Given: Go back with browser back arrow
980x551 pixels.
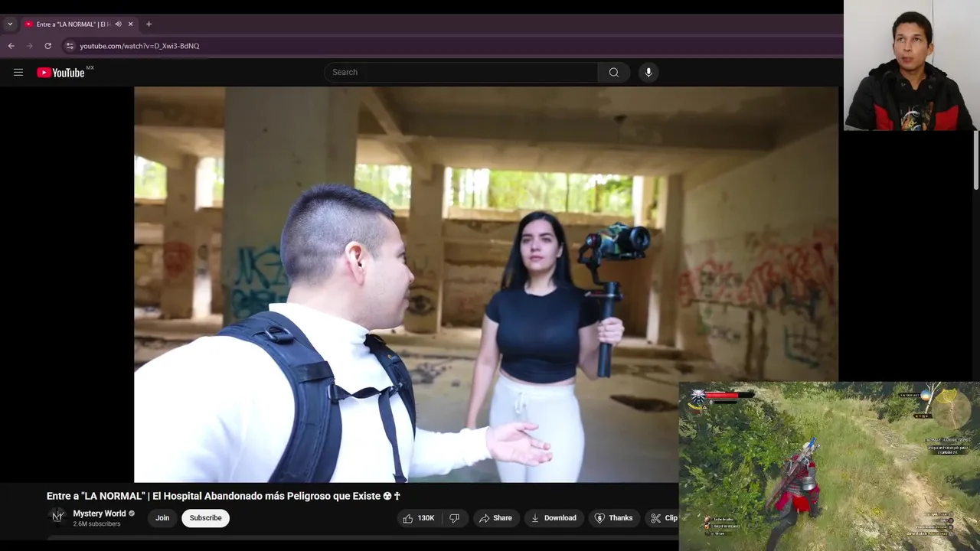Looking at the screenshot, I should [11, 46].
